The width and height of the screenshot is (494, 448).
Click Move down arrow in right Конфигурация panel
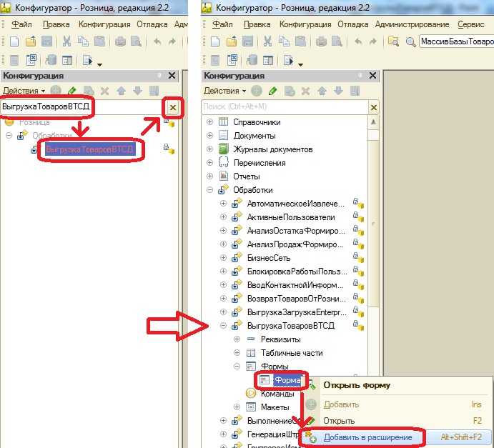tap(338, 91)
